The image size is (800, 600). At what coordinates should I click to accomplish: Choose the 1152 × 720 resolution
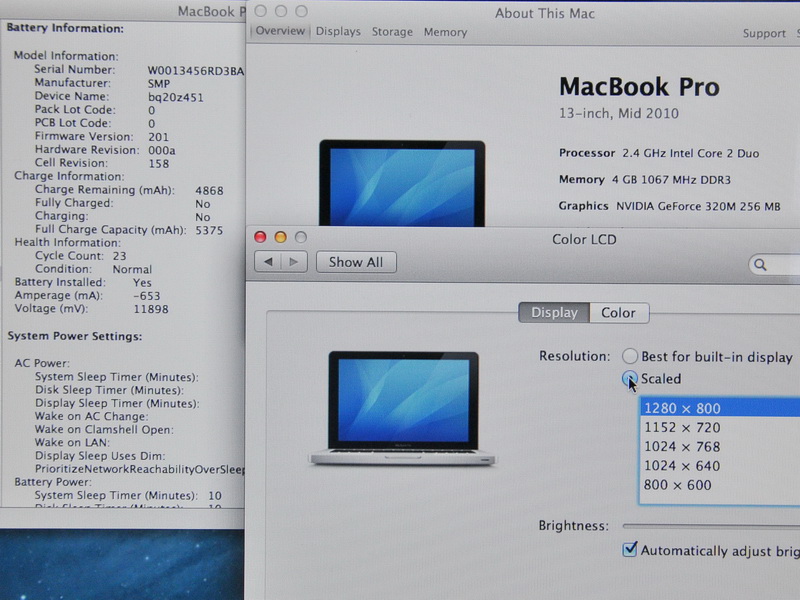[720, 428]
